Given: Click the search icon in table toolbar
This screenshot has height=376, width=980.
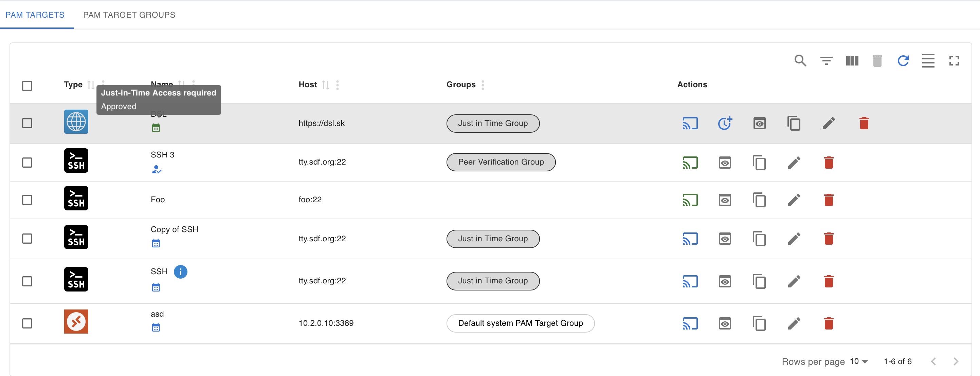Looking at the screenshot, I should pos(800,61).
